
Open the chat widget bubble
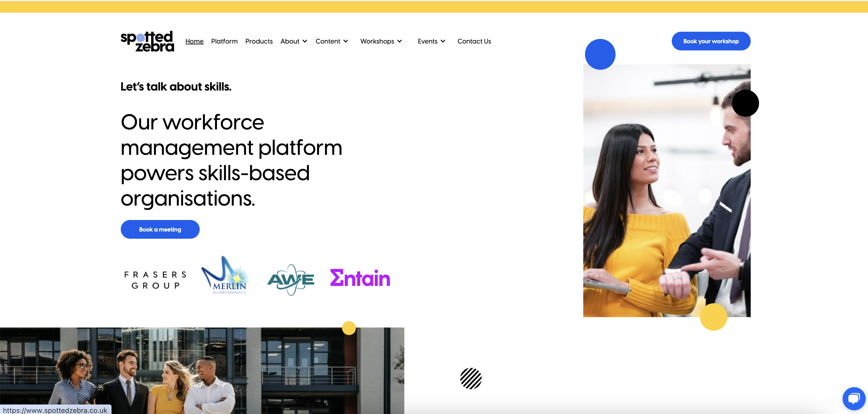tap(854, 398)
